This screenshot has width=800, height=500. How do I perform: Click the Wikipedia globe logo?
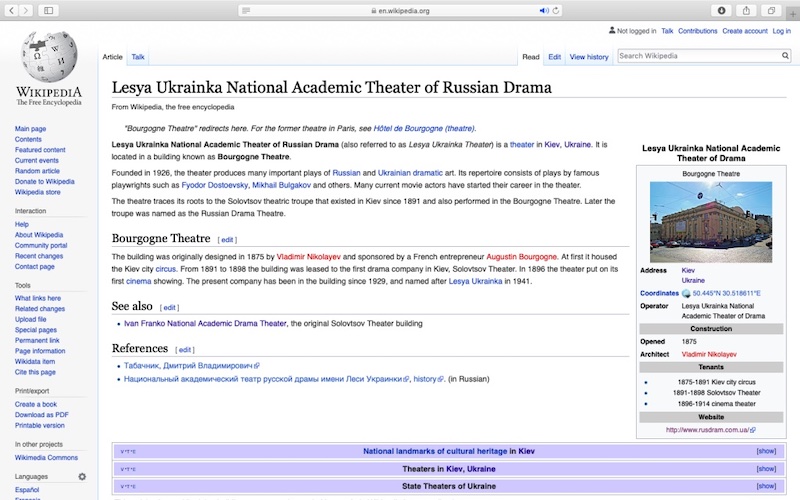pyautogui.click(x=49, y=56)
